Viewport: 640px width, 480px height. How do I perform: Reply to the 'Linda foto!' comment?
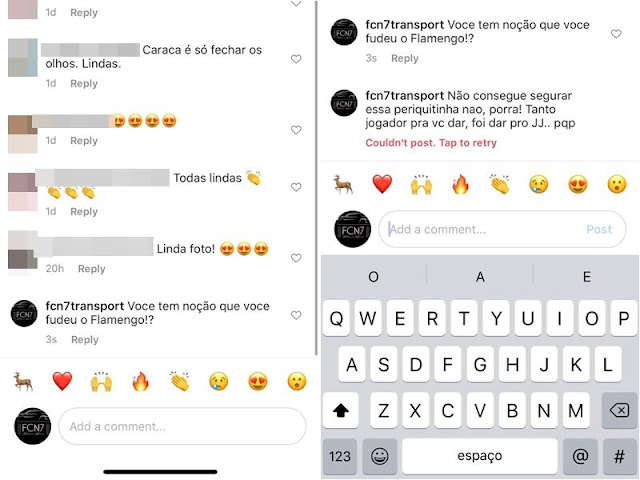click(91, 269)
